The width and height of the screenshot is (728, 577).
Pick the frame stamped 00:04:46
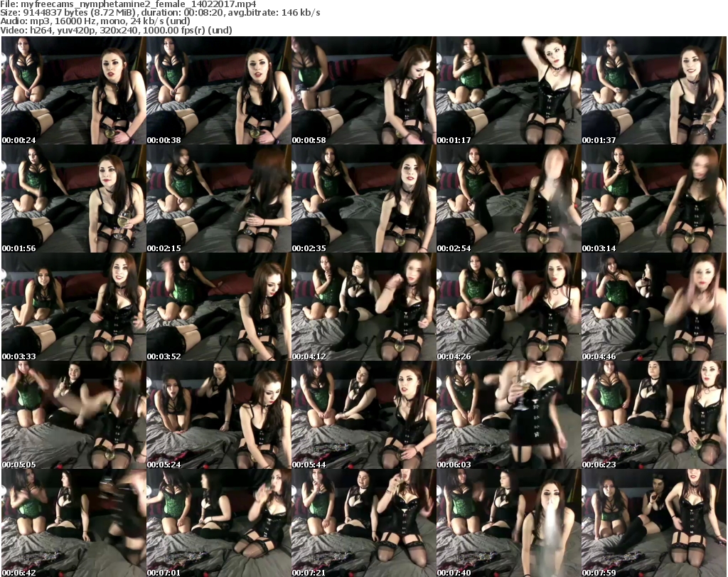click(x=654, y=307)
